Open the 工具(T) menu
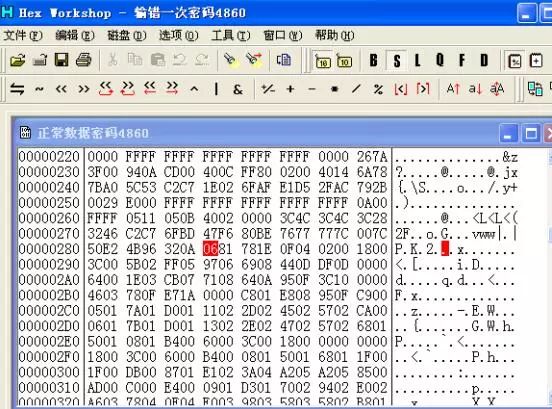The height and width of the screenshot is (409, 552). pyautogui.click(x=231, y=35)
